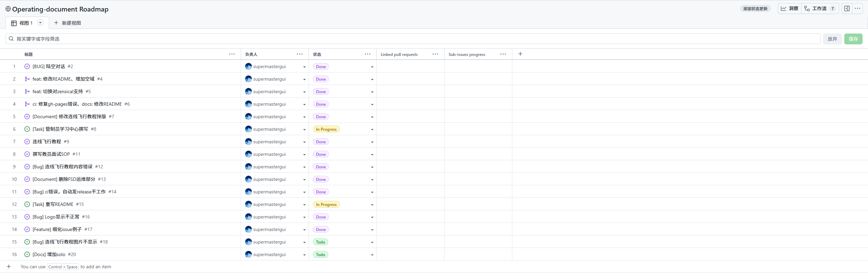868x273 pixels.
Task: Click the 状态 column header
Action: point(317,54)
